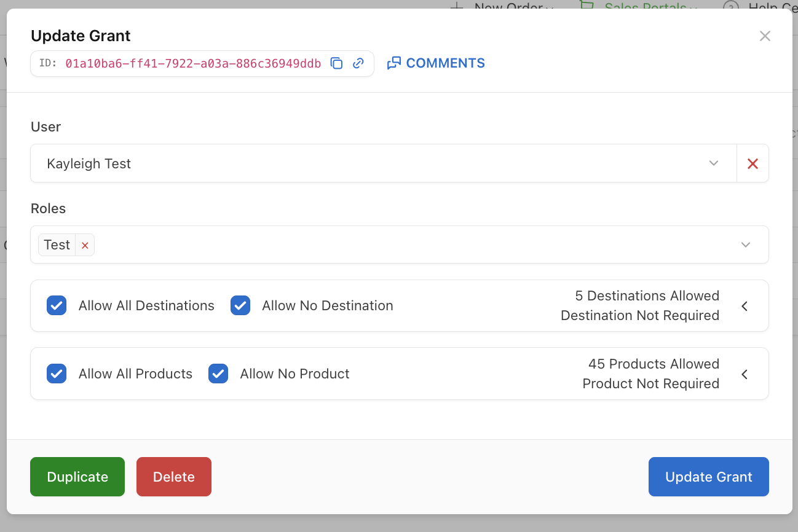
Task: Click the red Delete button
Action: pyautogui.click(x=174, y=477)
